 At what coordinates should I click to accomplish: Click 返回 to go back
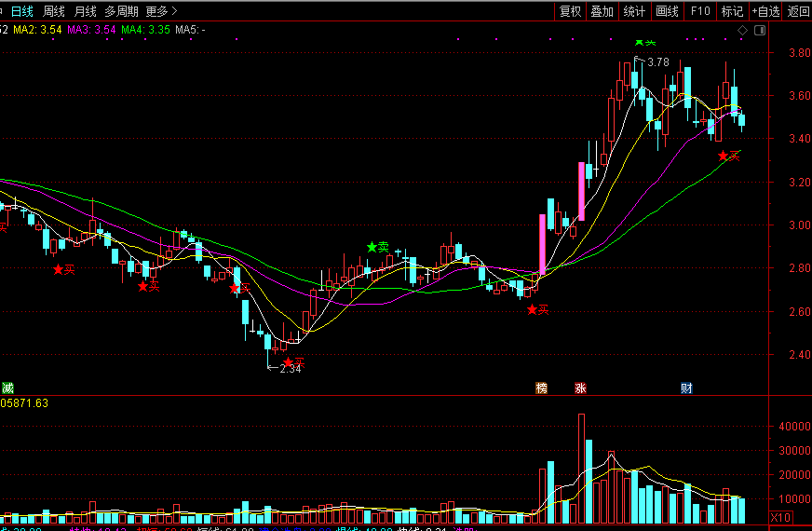798,11
